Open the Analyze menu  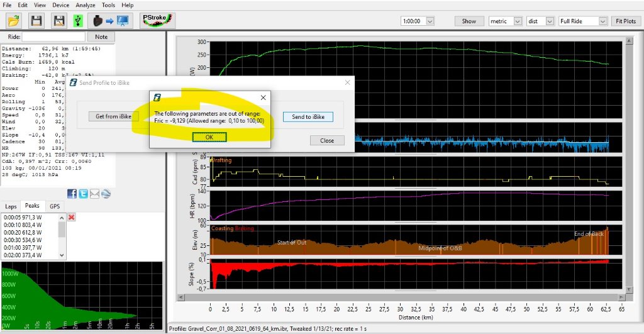(86, 5)
